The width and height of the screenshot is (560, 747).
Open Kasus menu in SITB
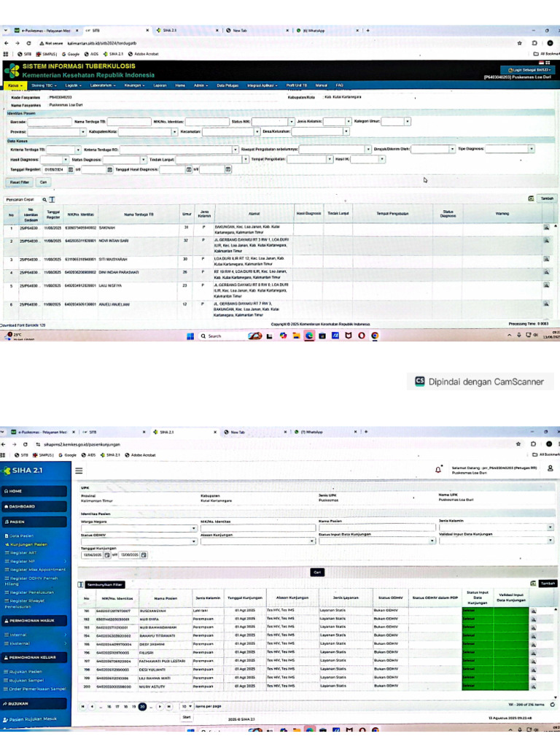click(x=15, y=86)
